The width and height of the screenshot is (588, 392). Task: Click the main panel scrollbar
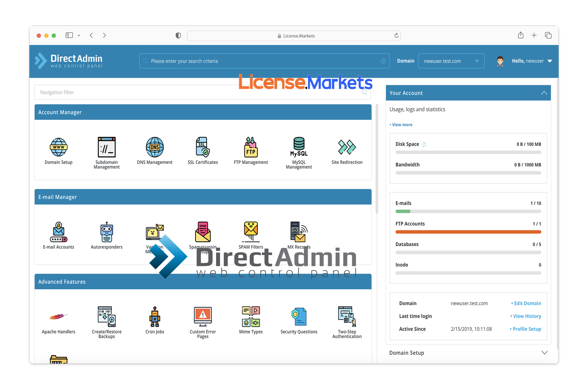[377, 159]
